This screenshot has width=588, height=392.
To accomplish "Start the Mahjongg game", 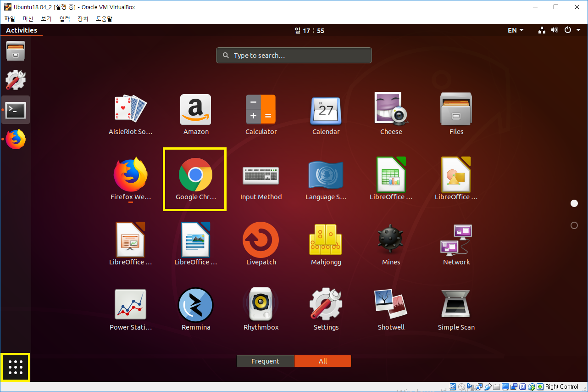I will point(326,245).
